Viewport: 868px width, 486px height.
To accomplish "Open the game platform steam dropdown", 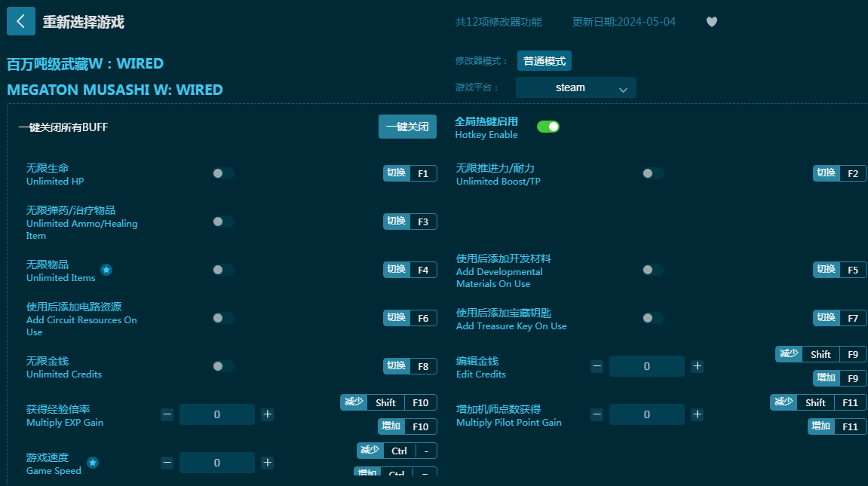I will [575, 87].
